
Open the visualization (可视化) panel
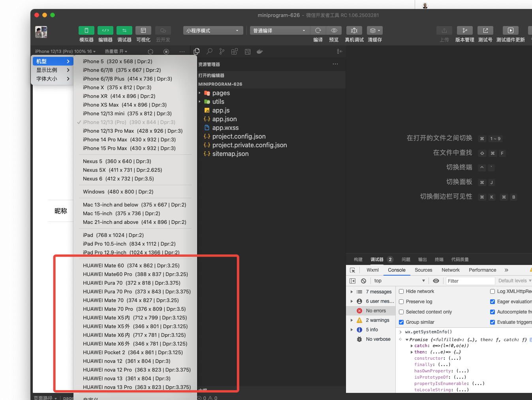(x=143, y=30)
